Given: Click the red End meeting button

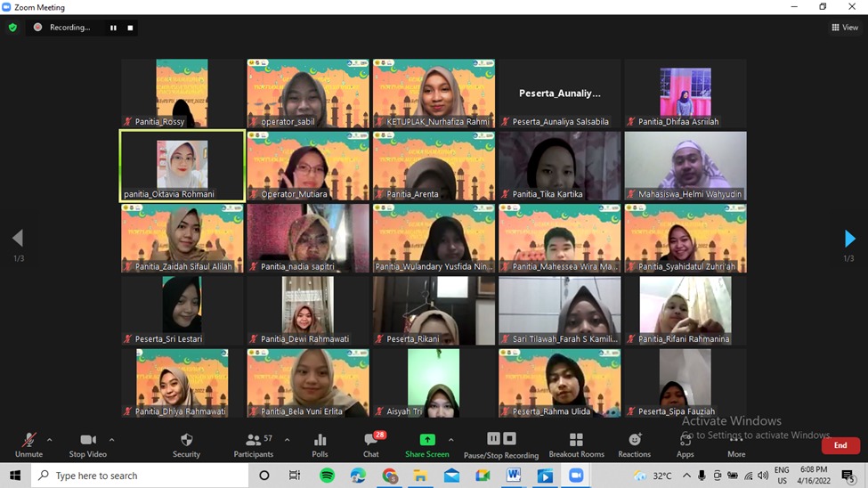Looking at the screenshot, I should tap(840, 445).
